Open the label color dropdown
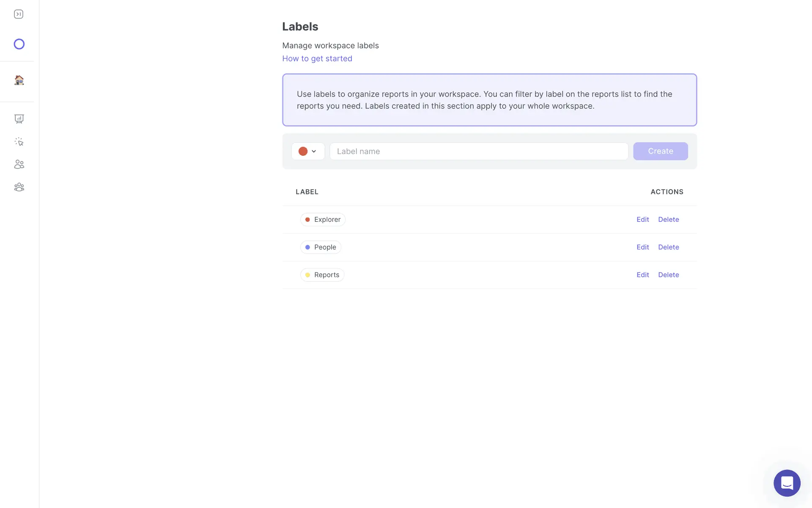 pyautogui.click(x=314, y=152)
